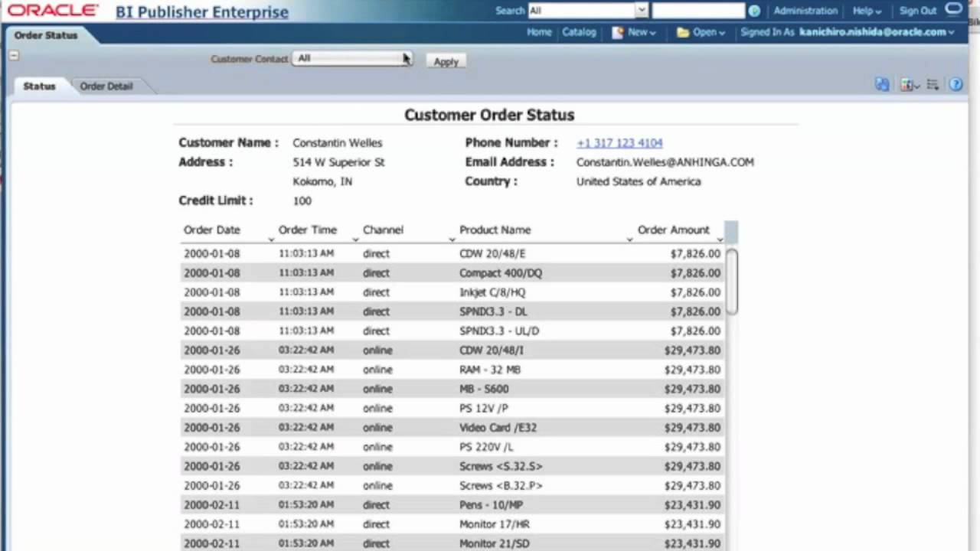Click the Customer Order Status title
This screenshot has height=551, width=980.
click(489, 115)
